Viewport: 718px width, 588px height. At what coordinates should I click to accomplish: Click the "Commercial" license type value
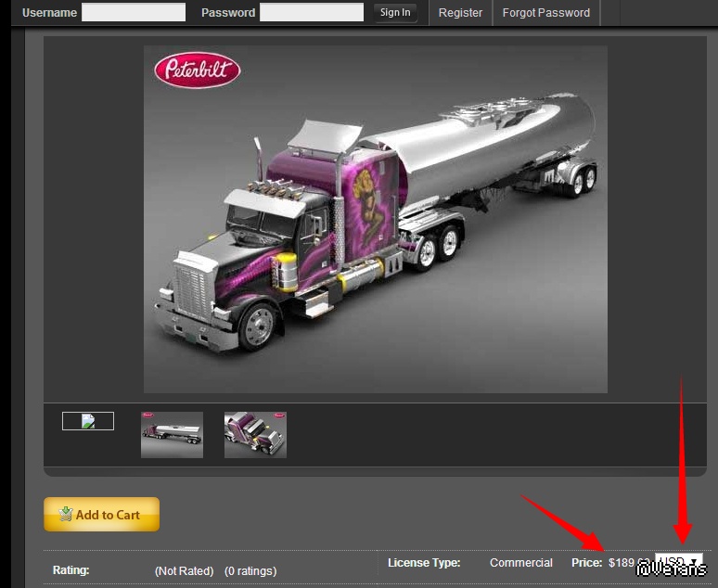(521, 562)
